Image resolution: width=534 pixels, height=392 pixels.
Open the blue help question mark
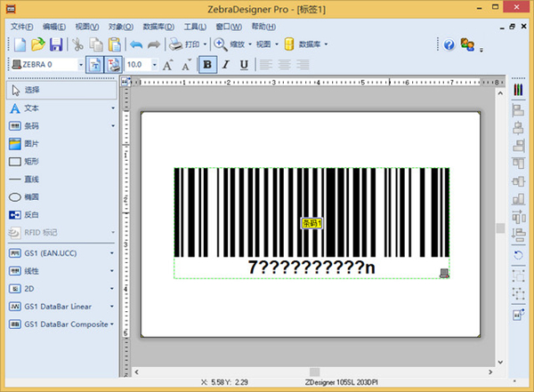click(x=449, y=44)
